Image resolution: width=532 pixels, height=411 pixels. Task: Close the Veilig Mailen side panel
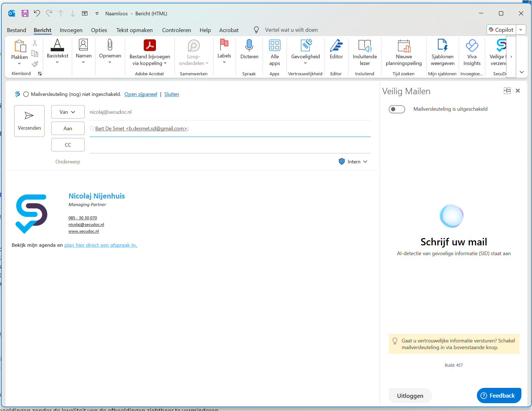coord(518,91)
